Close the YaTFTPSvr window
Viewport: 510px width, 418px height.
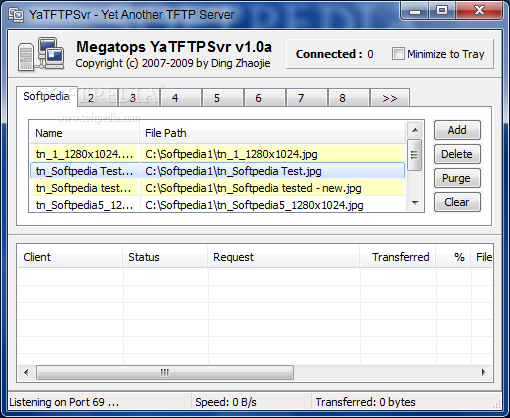pyautogui.click(x=479, y=11)
